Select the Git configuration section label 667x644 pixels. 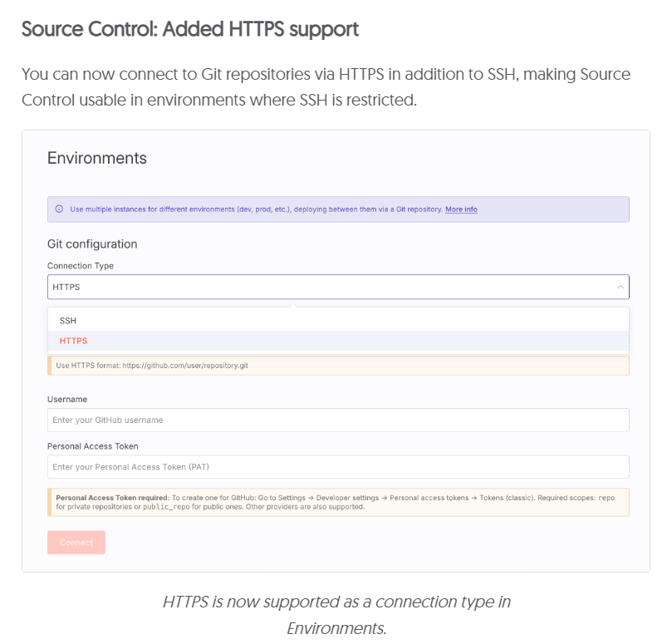pos(92,243)
